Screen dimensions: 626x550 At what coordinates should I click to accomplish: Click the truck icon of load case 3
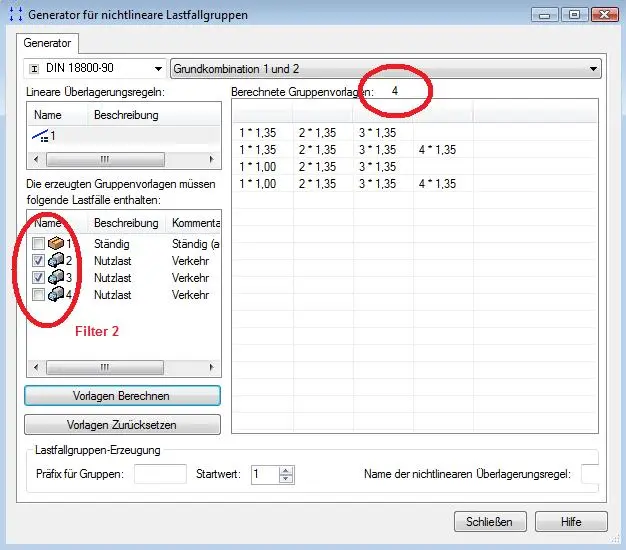tap(56, 277)
